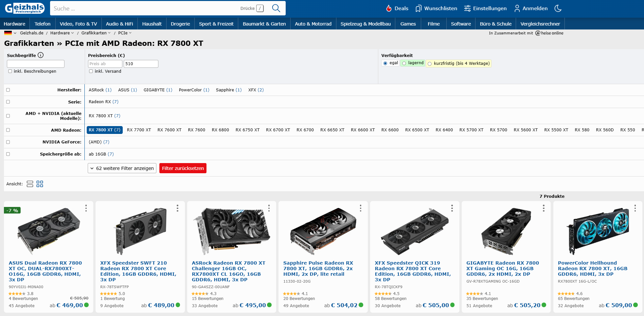Click price ab € 504,02
This screenshot has width=644, height=316.
[x=341, y=305]
